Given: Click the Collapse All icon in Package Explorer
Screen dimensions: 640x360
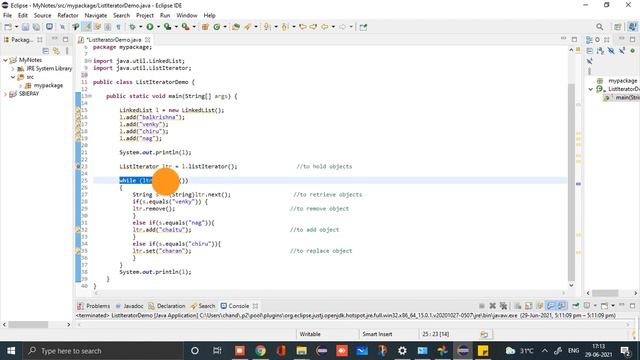Looking at the screenshot, I should pyautogui.click(x=45, y=51).
